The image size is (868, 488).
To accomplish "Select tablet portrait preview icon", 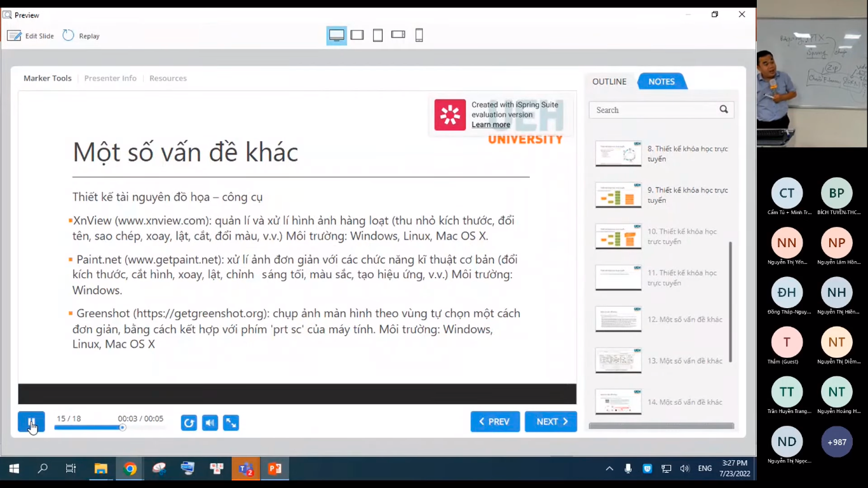I will 377,35.
